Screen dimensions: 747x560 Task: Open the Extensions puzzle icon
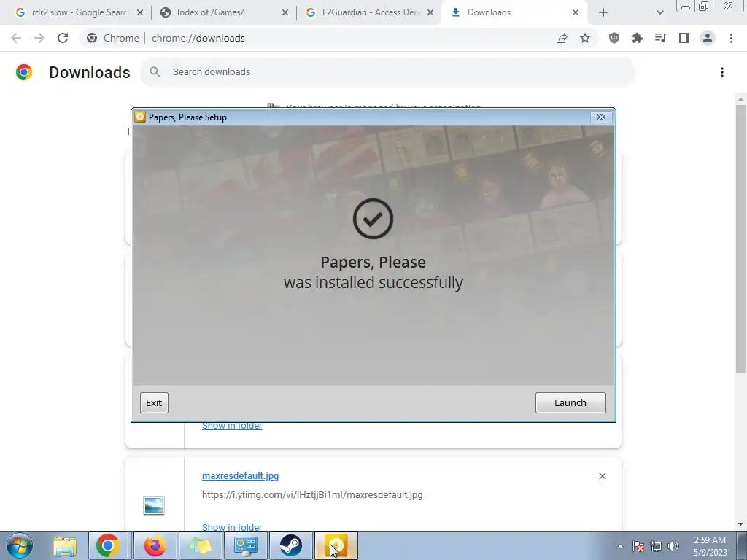638,38
